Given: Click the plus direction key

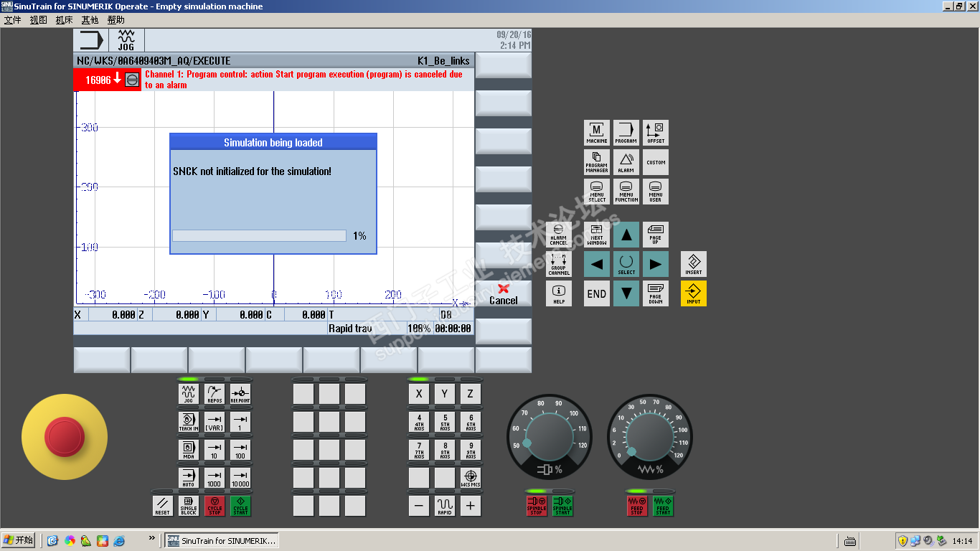Looking at the screenshot, I should [471, 506].
